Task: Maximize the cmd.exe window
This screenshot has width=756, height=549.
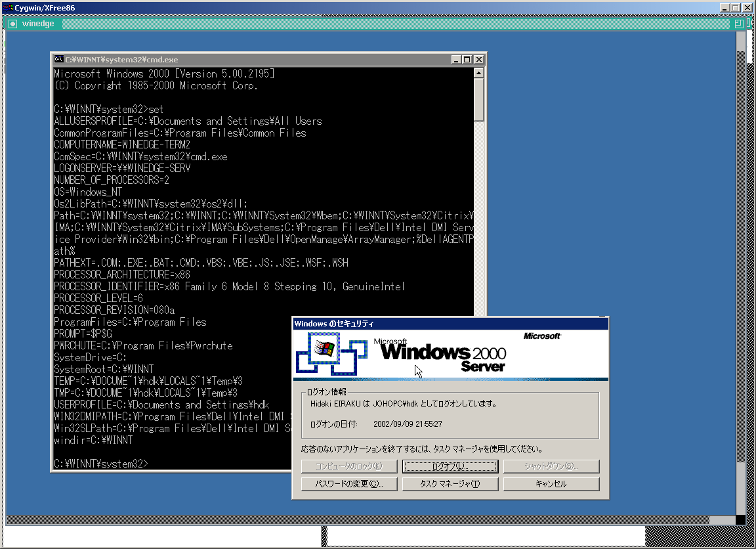Action: click(x=467, y=59)
